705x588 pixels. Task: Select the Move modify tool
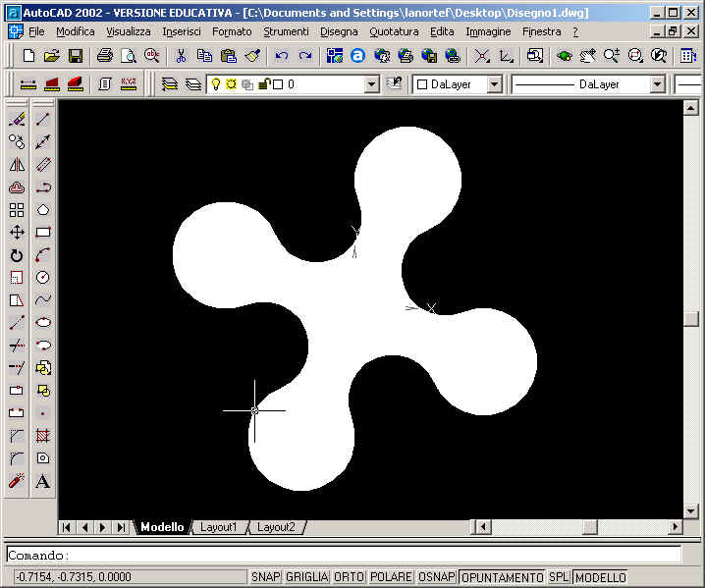[17, 232]
